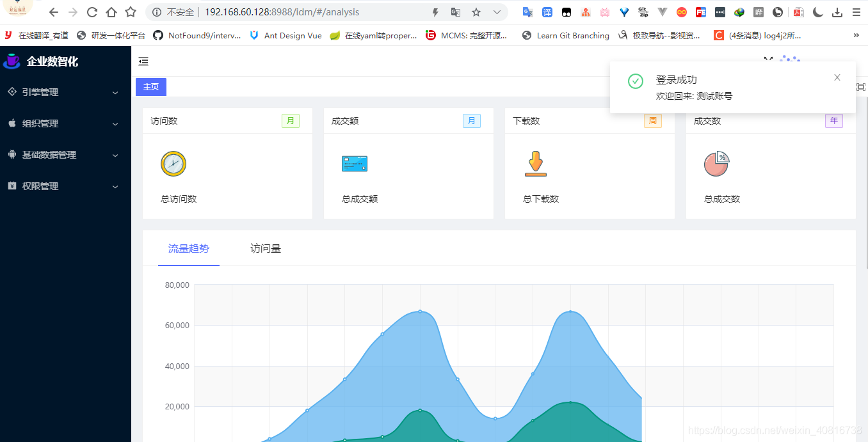Expand the 基础数据管理 menu
Image resolution: width=868 pixels, height=442 pixels.
coord(65,155)
